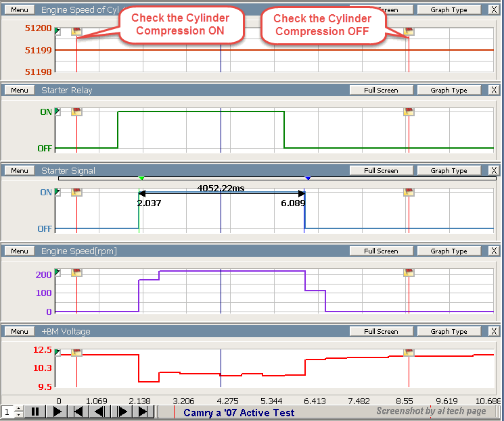This screenshot has height=421, width=504.
Task: Open the Menu of the Engine Speed[rpm] panel
Action: tap(20, 251)
